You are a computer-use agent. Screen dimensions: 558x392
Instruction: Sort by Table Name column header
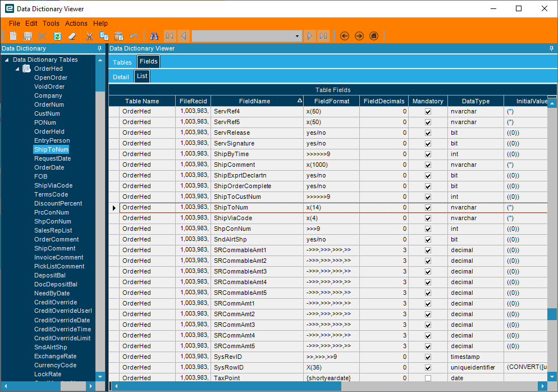(142, 101)
